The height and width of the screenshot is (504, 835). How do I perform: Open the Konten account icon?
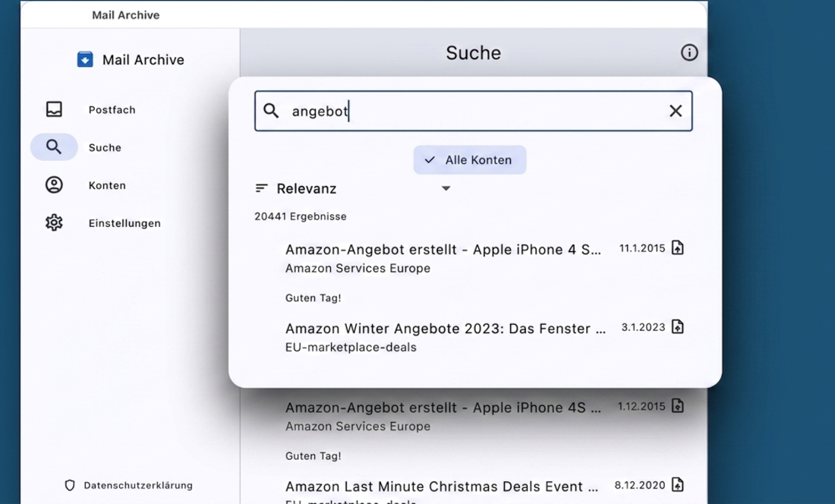click(x=54, y=184)
